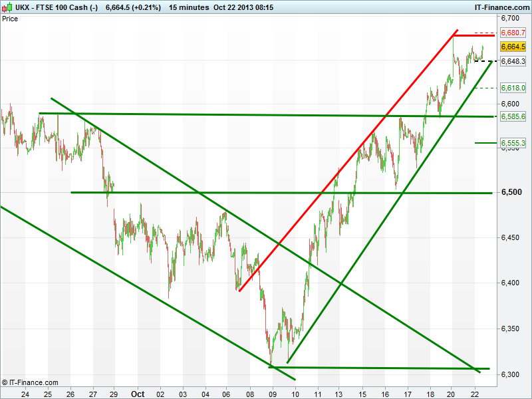Image resolution: width=532 pixels, height=399 pixels.
Task: Click the candlestick icon beside UKX title
Action: point(7,7)
